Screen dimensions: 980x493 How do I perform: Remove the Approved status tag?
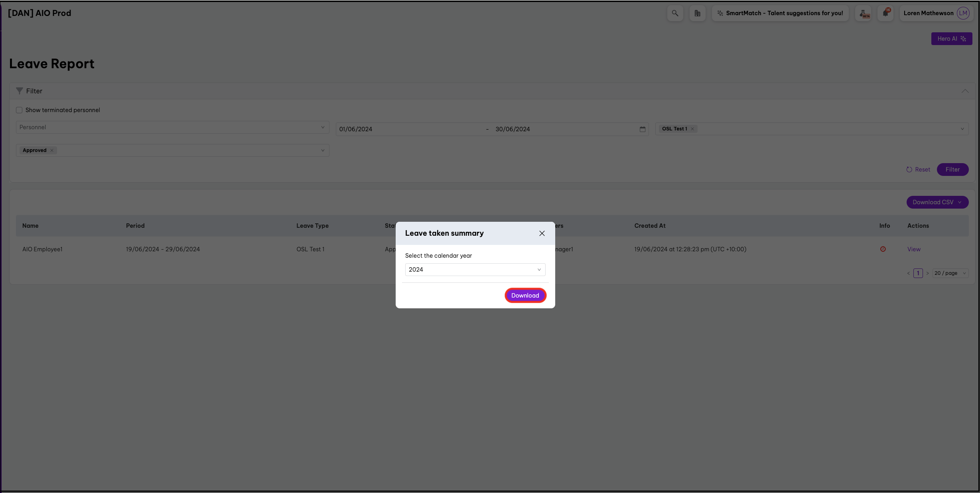click(x=52, y=150)
